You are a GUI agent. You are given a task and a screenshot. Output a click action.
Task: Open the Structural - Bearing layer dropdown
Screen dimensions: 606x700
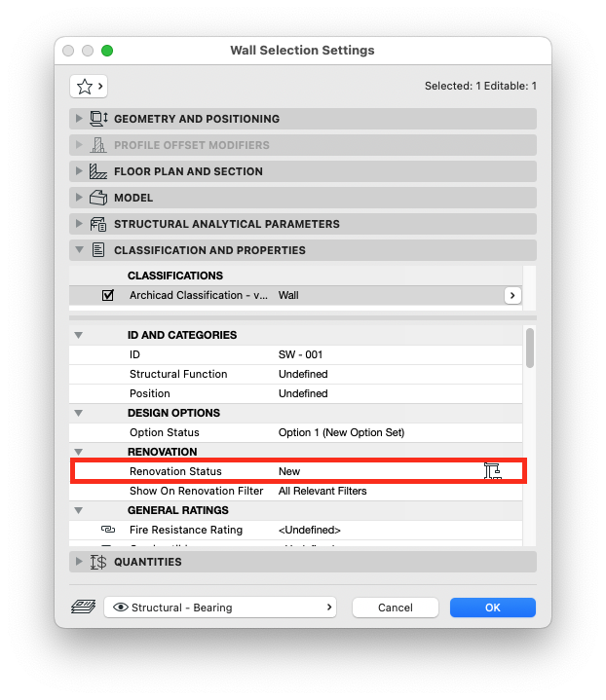(x=220, y=608)
